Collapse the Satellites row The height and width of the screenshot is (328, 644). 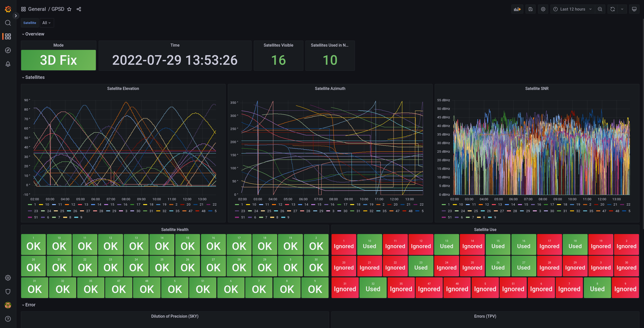[35, 77]
